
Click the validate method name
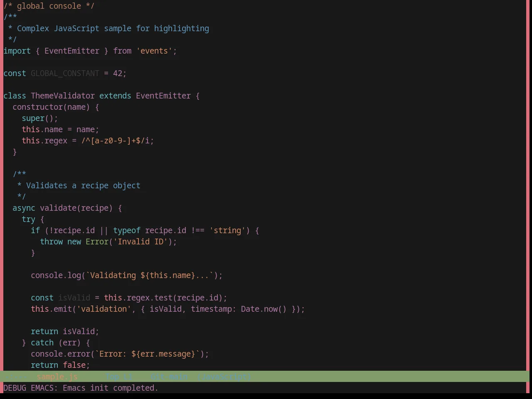[x=58, y=208]
